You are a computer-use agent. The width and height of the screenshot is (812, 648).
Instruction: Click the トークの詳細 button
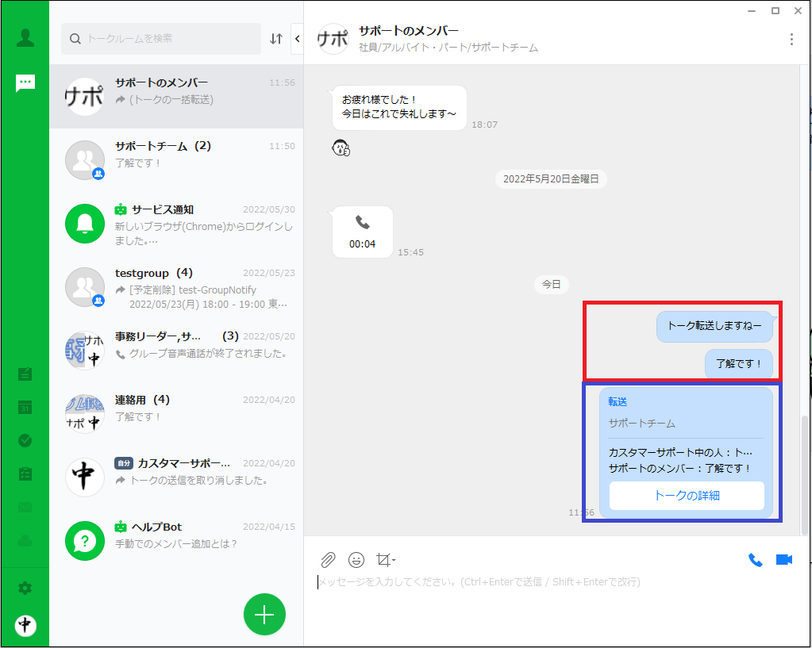pyautogui.click(x=687, y=496)
